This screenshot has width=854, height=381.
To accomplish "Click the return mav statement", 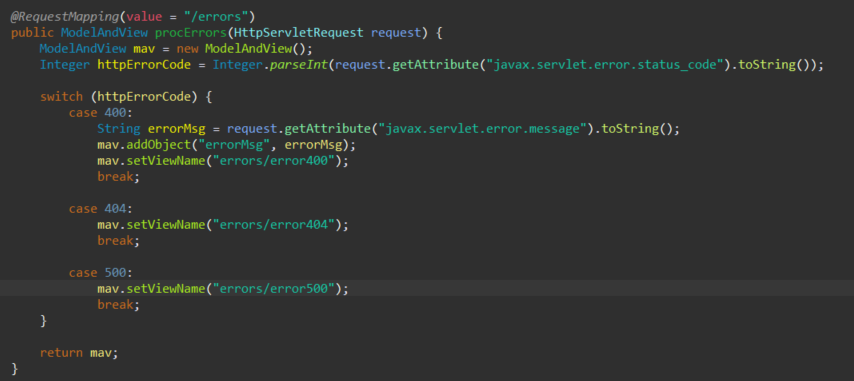I will click(x=79, y=352).
